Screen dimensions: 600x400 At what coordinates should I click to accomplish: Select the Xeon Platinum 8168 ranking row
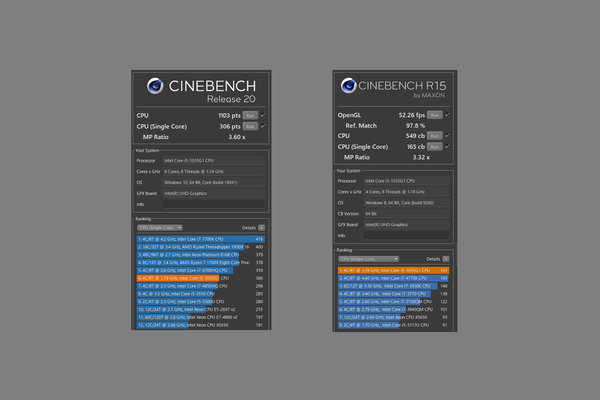tap(201, 255)
